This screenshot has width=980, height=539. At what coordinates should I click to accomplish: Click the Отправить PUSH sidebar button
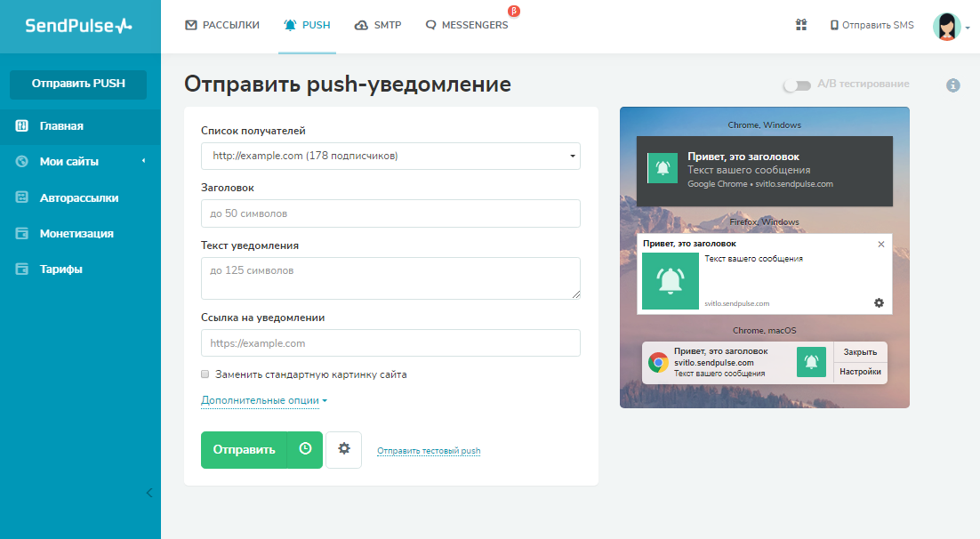(78, 84)
